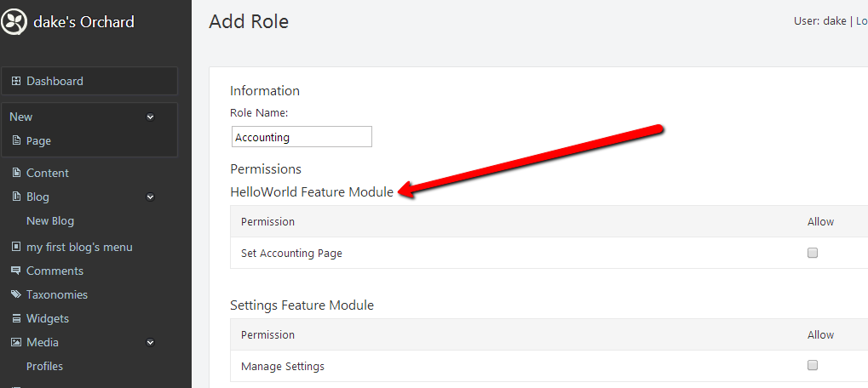Open my first blog's menu item

(79, 247)
